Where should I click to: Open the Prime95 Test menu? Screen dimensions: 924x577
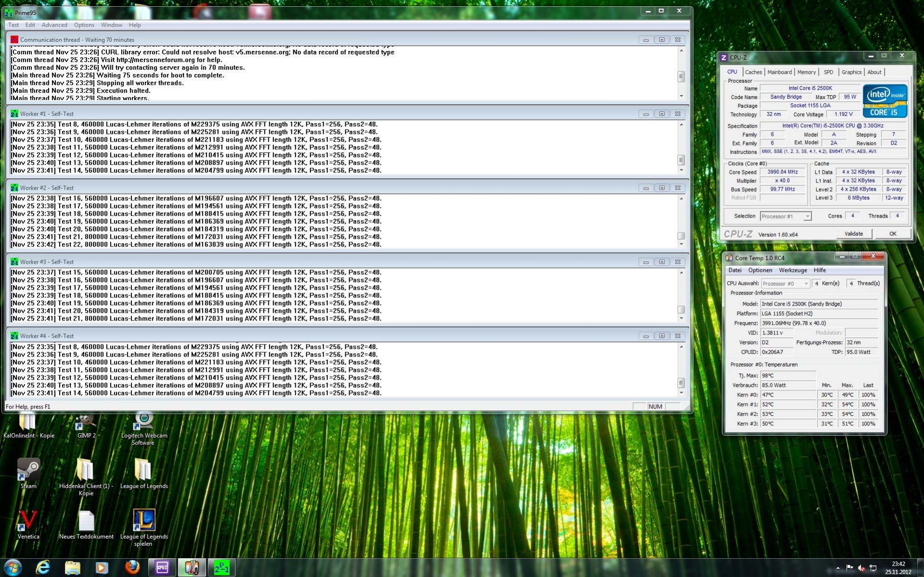(x=13, y=25)
